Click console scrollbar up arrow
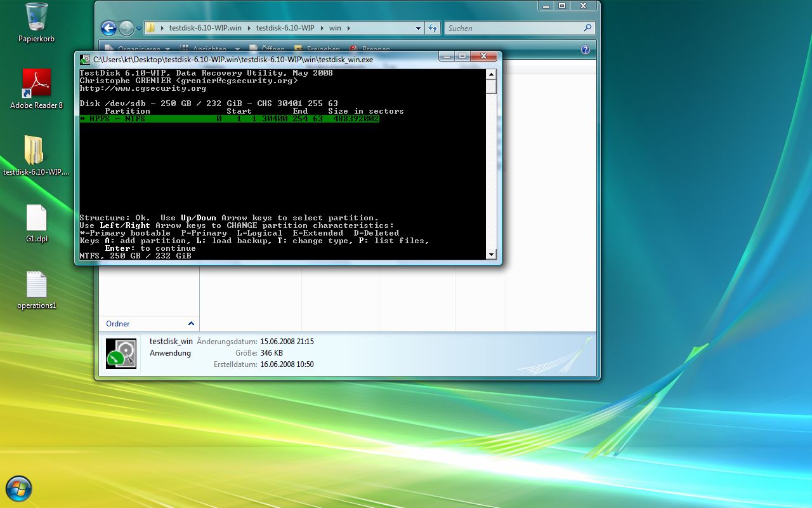 pos(491,74)
